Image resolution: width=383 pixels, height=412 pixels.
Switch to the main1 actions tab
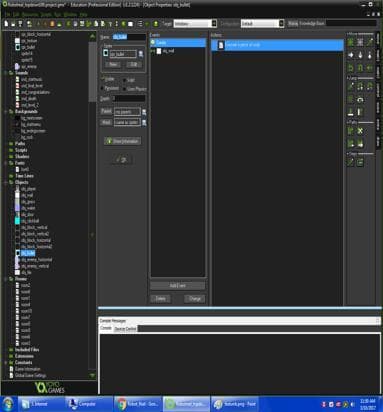[378, 55]
